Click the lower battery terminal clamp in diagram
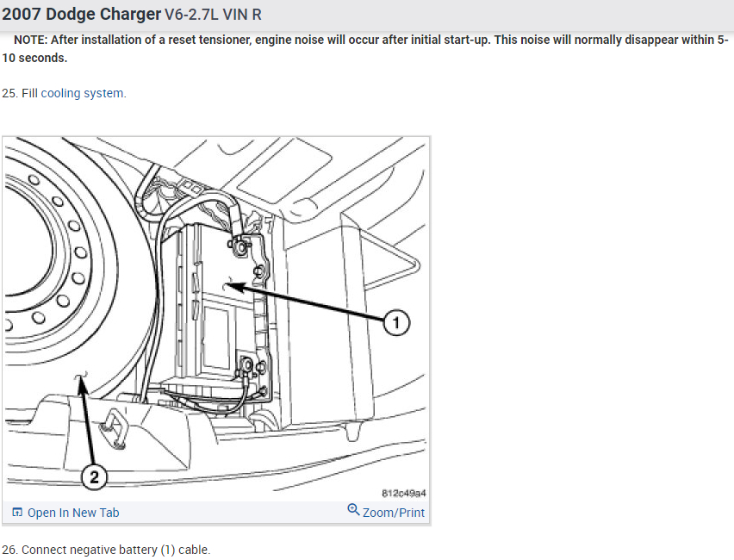 point(246,365)
